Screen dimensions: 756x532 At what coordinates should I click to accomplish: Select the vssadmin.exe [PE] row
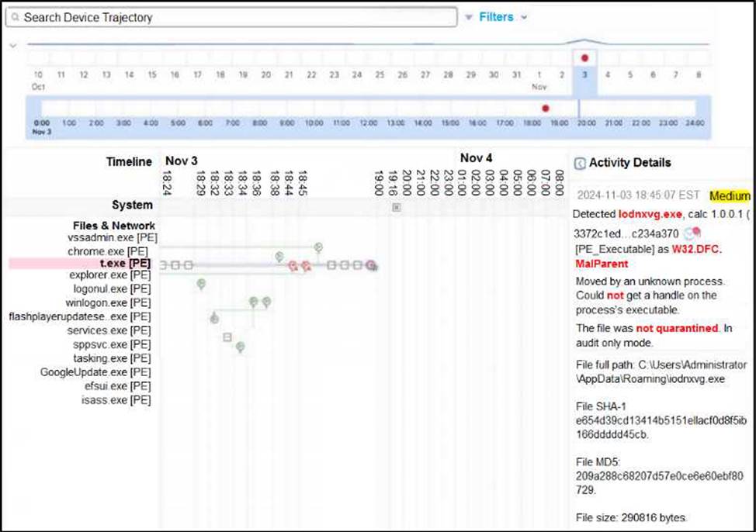tap(113, 237)
